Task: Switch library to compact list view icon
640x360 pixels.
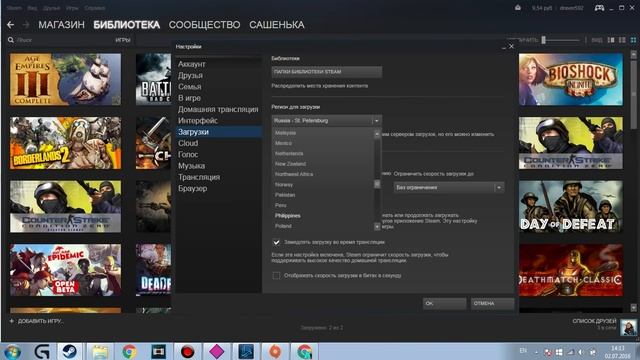Action: [622, 40]
